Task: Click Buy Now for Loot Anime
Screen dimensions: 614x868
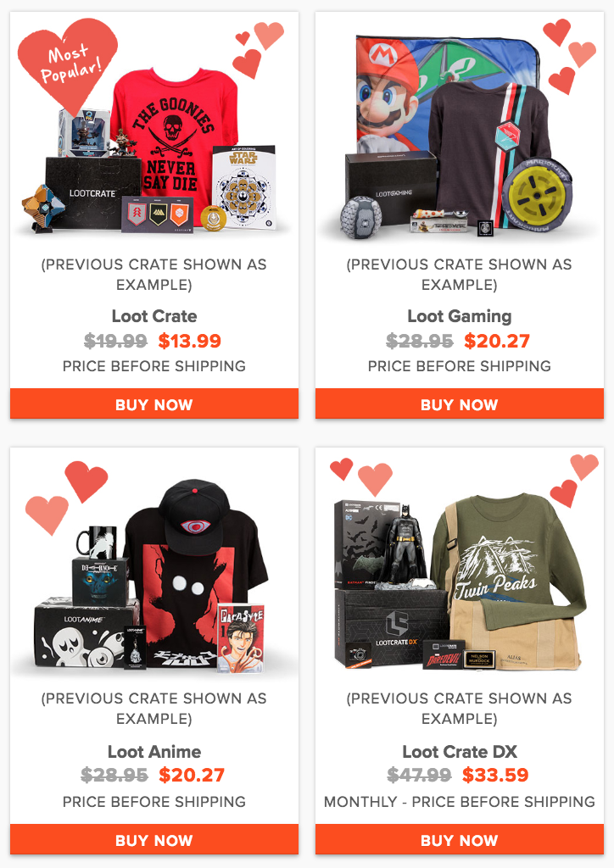Action: tap(154, 840)
